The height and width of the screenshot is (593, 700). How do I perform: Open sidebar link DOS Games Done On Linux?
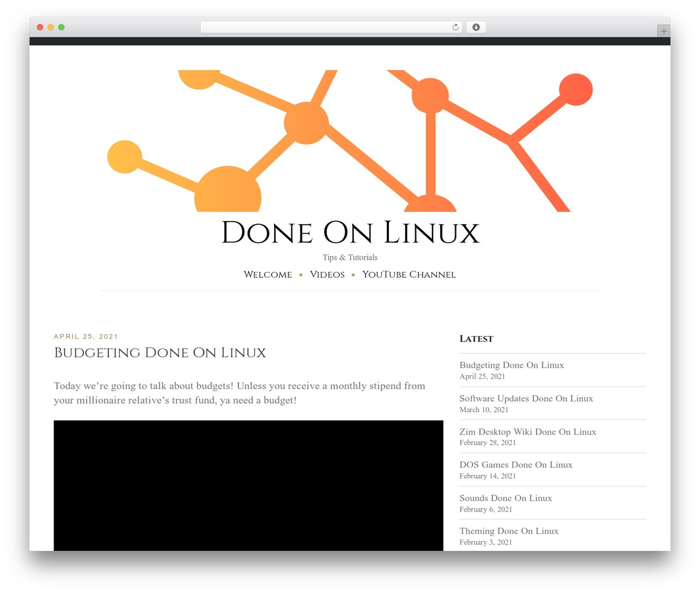click(516, 464)
